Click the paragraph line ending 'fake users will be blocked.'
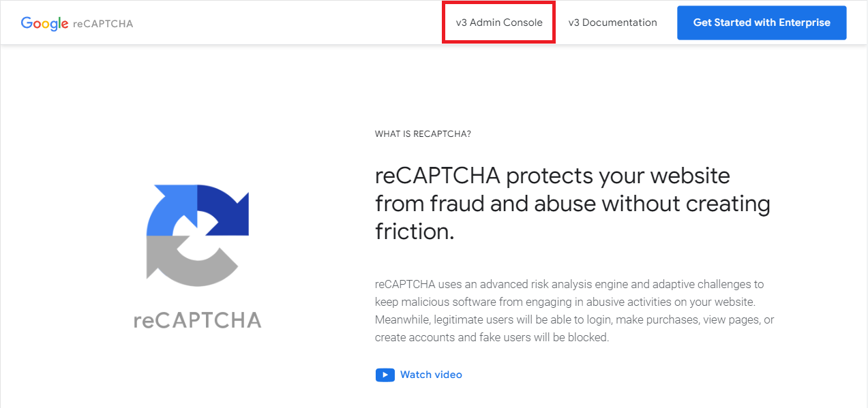 491,337
